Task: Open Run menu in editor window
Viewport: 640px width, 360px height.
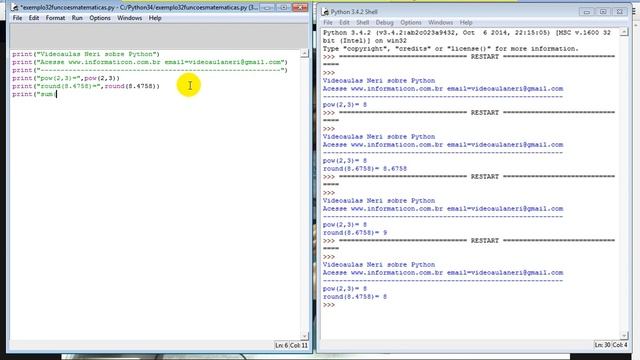Action: (x=77, y=18)
